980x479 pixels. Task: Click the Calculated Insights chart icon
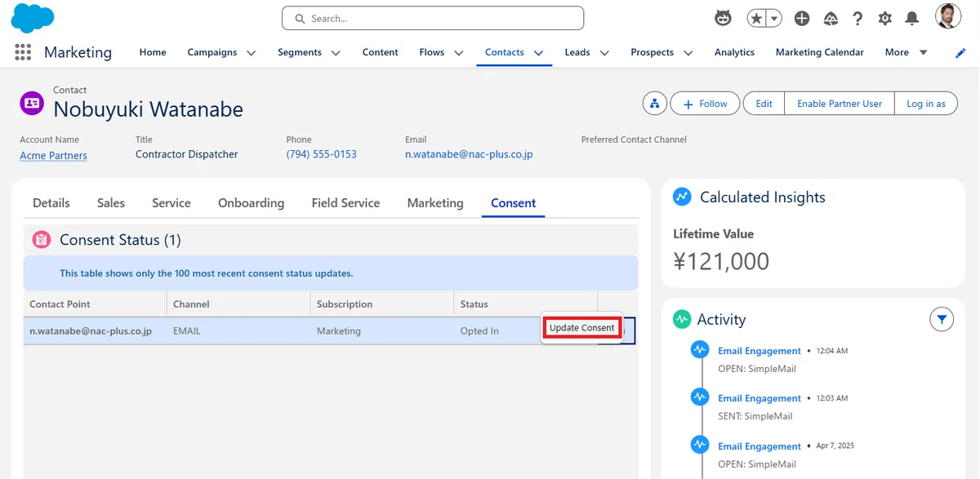point(682,197)
